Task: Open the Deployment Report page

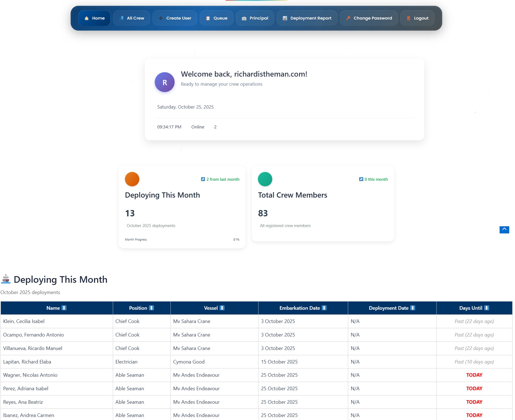Action: (307, 18)
